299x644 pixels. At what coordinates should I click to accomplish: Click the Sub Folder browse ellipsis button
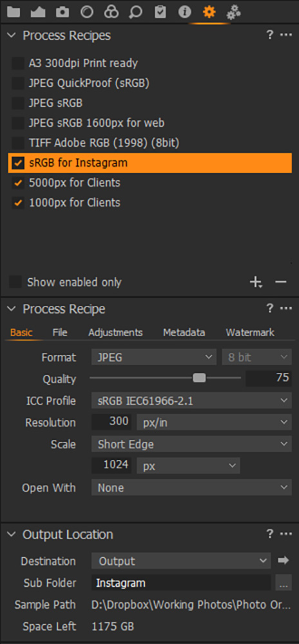tap(283, 582)
